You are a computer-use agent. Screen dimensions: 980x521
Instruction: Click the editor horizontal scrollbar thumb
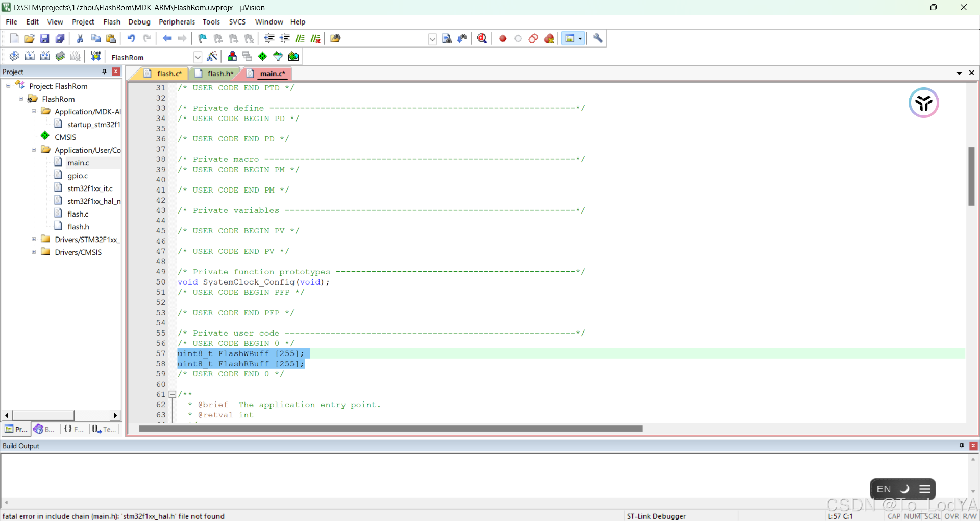click(390, 429)
